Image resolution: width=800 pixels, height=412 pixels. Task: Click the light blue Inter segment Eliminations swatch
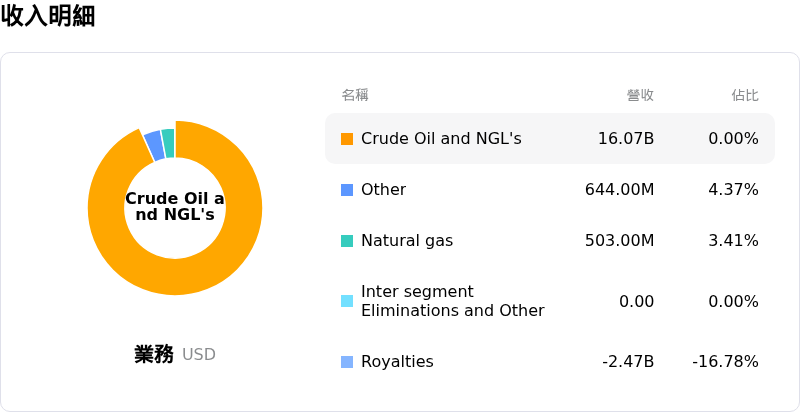point(347,301)
